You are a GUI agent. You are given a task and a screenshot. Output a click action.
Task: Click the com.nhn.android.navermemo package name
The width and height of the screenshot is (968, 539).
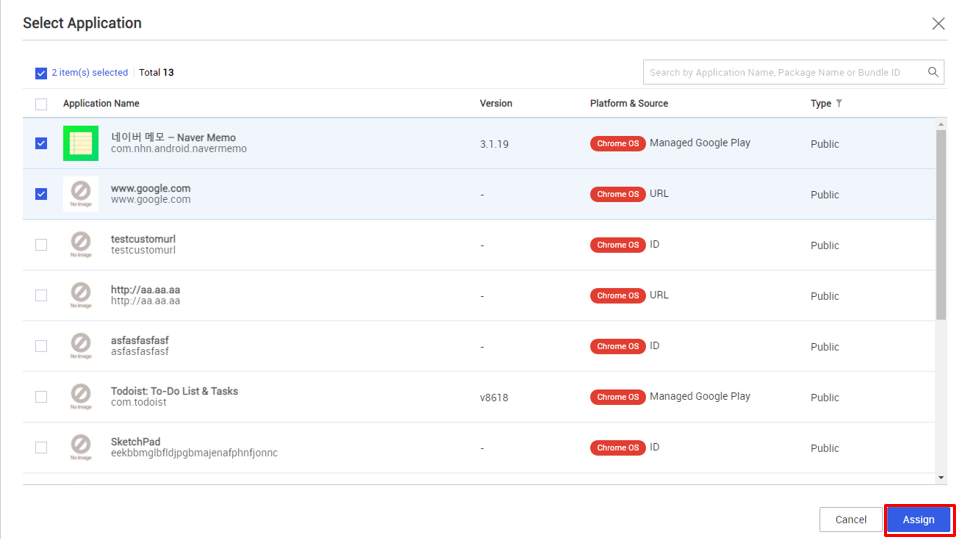point(178,149)
